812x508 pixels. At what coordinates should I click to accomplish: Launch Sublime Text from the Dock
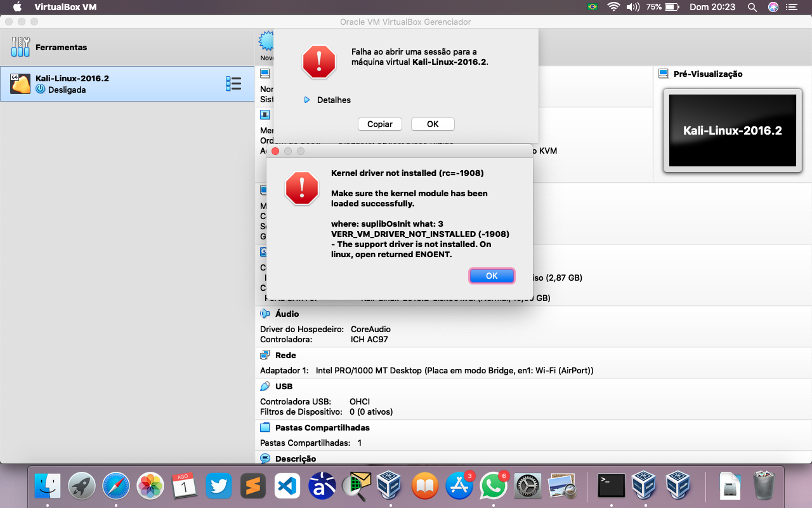point(253,486)
